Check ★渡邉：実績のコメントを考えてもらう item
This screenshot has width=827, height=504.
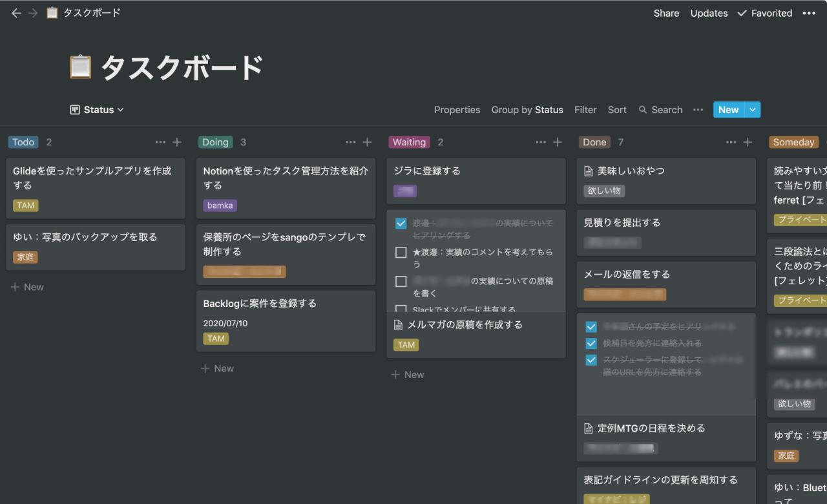point(401,253)
